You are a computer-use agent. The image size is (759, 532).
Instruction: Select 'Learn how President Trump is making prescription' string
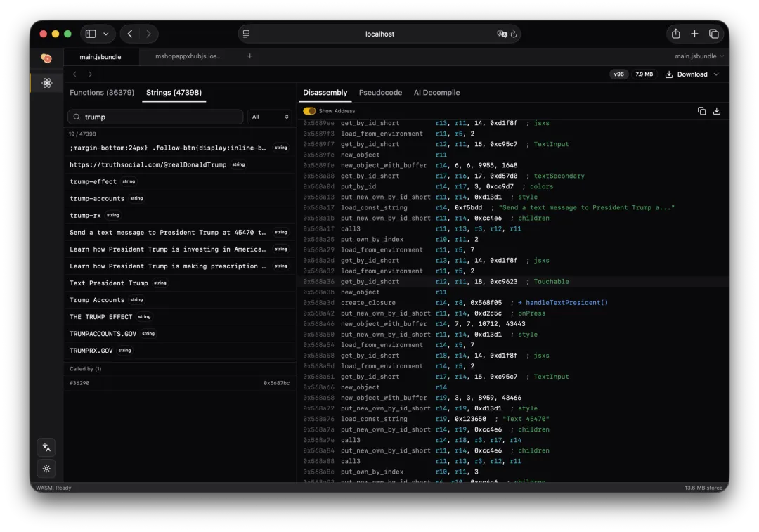(x=180, y=266)
